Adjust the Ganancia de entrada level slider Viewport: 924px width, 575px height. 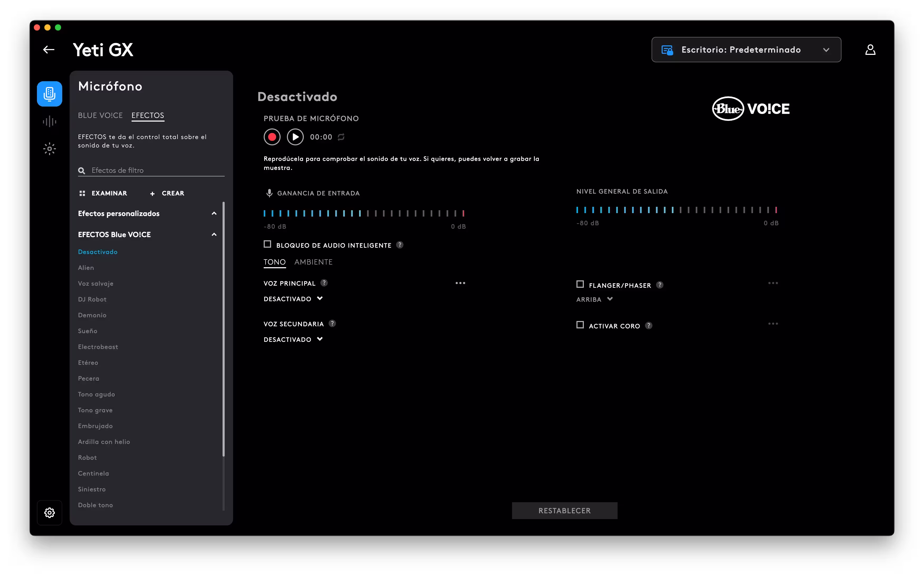(x=364, y=213)
